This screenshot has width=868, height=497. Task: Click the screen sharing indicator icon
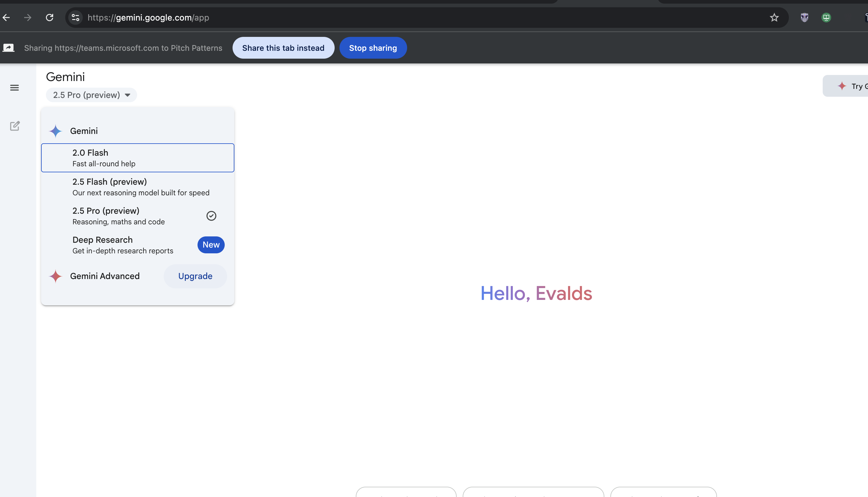8,48
